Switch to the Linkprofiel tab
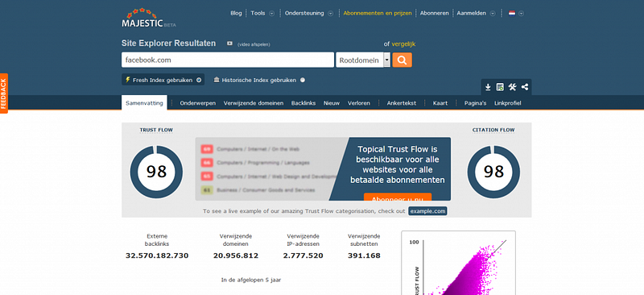Screen dimensions: 644x295 tap(508, 103)
